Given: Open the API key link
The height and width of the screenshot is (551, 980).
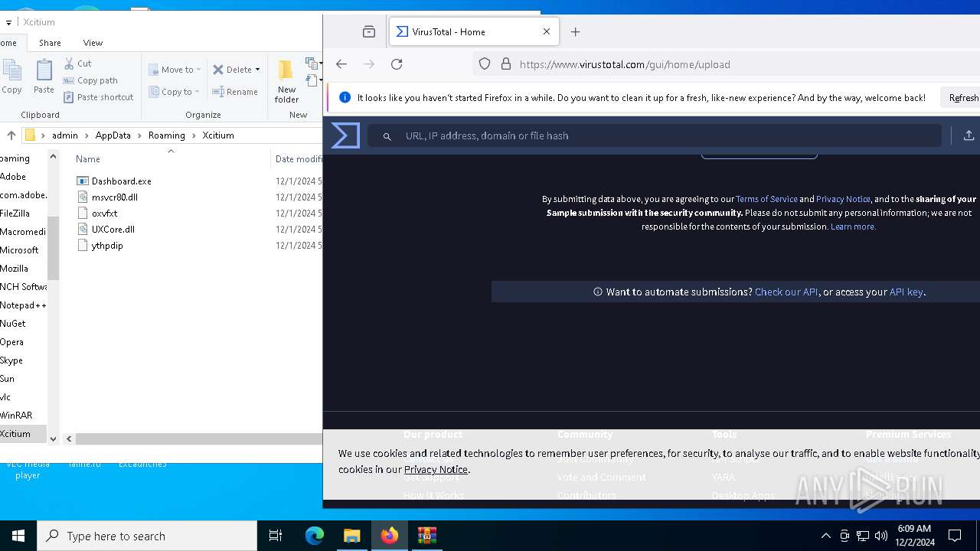Looking at the screenshot, I should coord(906,292).
